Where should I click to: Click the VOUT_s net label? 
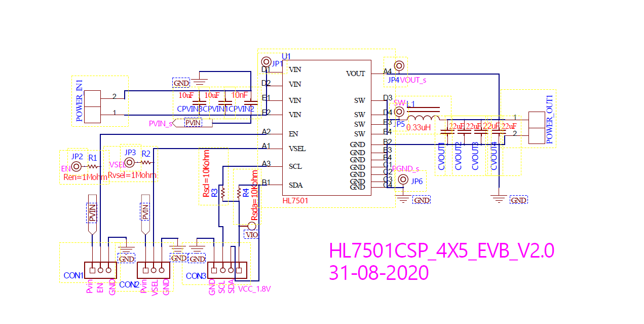(413, 80)
